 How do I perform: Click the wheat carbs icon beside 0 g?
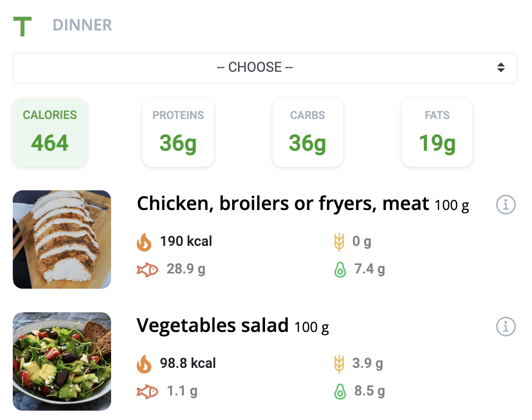[x=339, y=242]
